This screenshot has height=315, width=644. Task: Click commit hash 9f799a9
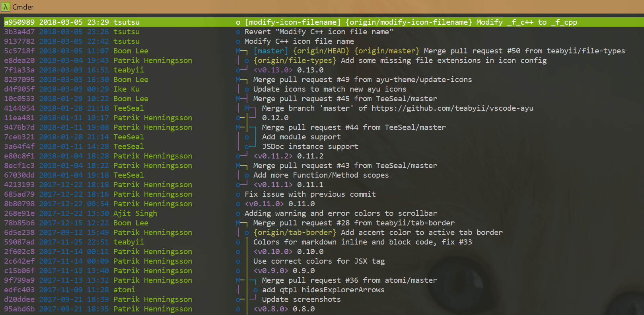[19, 280]
